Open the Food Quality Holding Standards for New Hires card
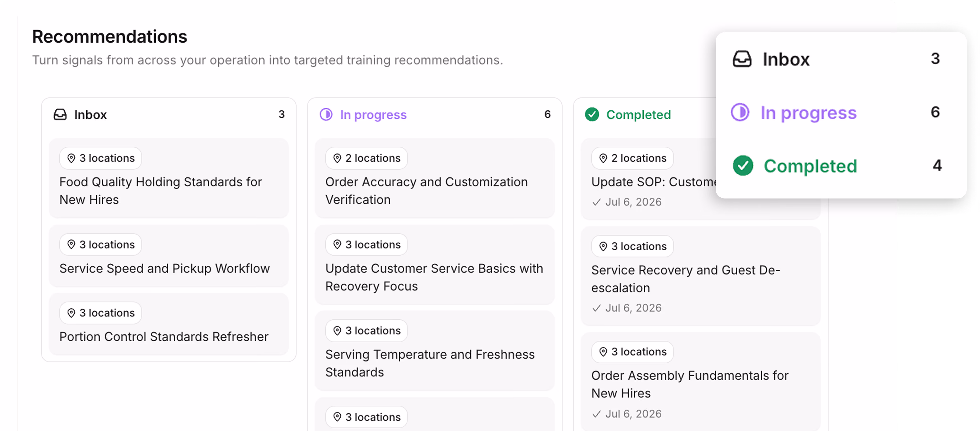The width and height of the screenshot is (980, 431). coord(169,178)
